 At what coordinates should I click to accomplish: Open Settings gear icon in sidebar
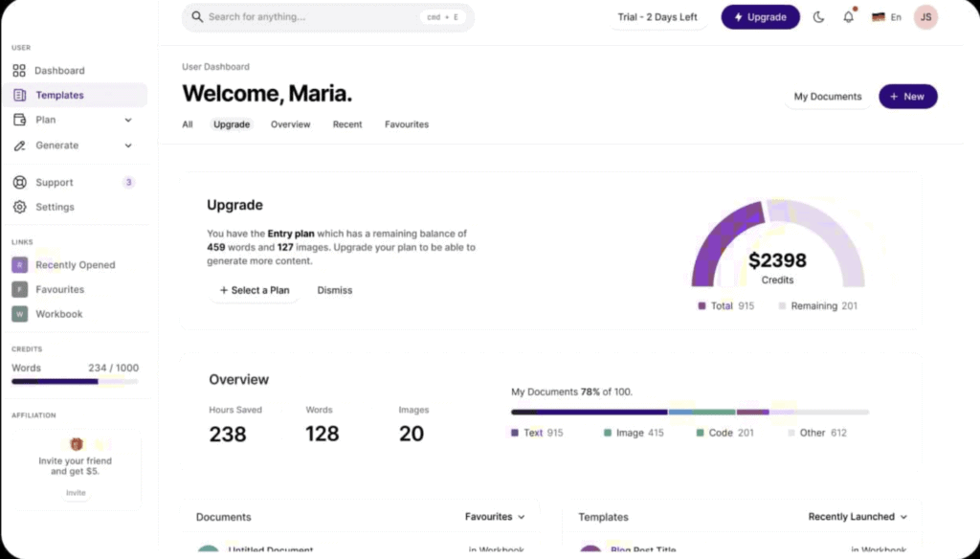[19, 208]
